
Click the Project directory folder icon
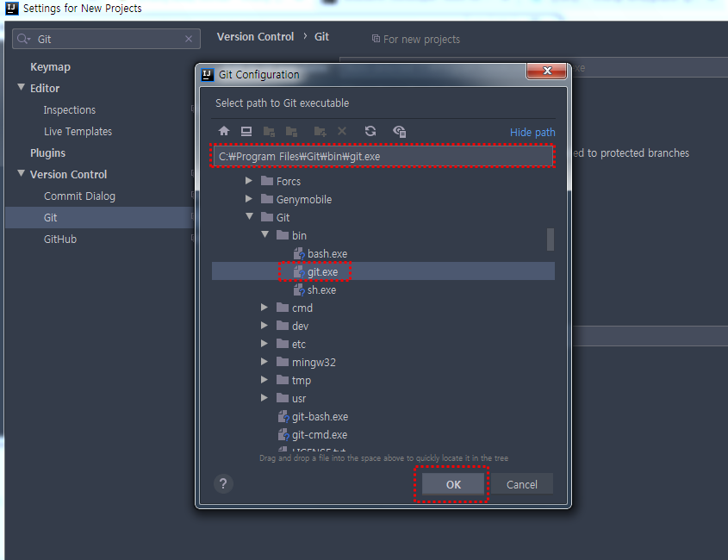(269, 132)
